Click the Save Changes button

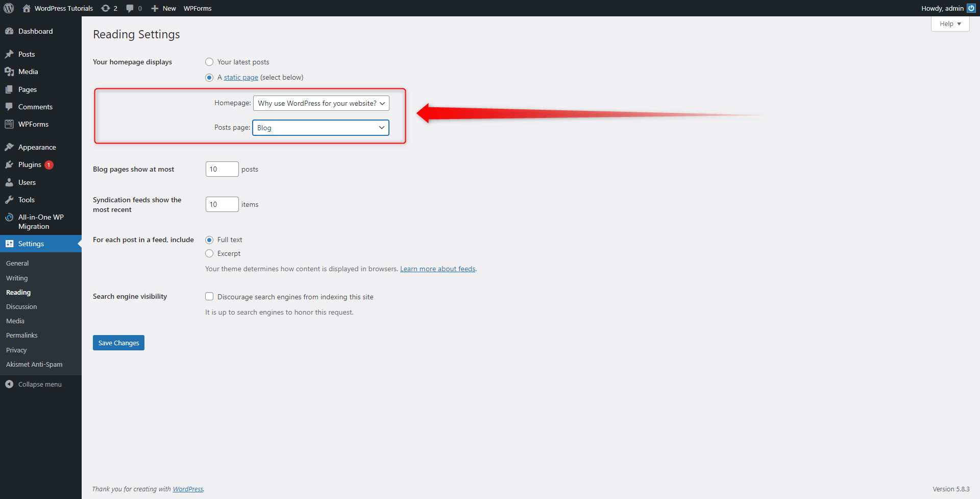(x=118, y=343)
